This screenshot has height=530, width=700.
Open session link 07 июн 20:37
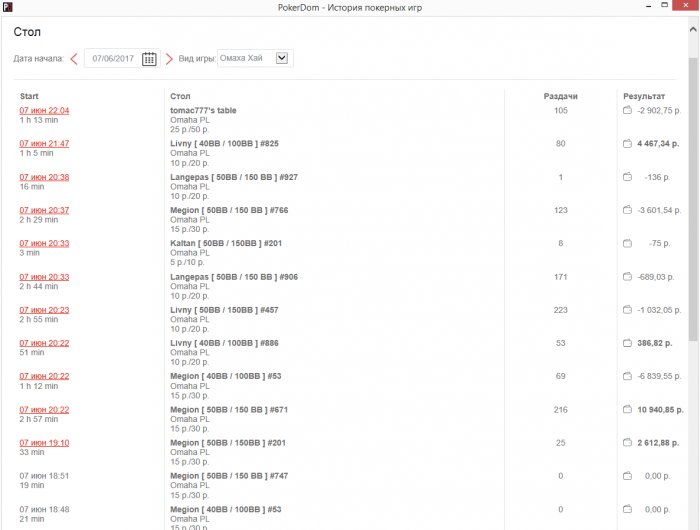pos(44,210)
